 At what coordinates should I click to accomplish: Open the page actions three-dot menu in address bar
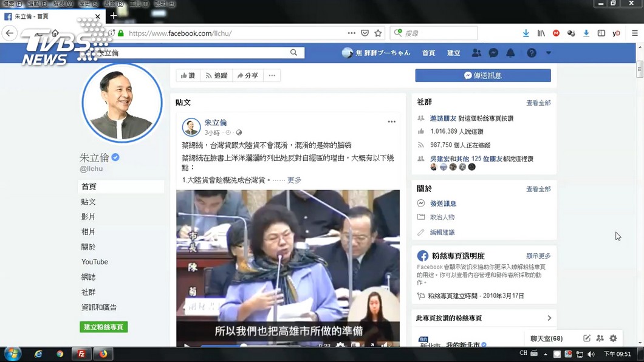tap(351, 33)
